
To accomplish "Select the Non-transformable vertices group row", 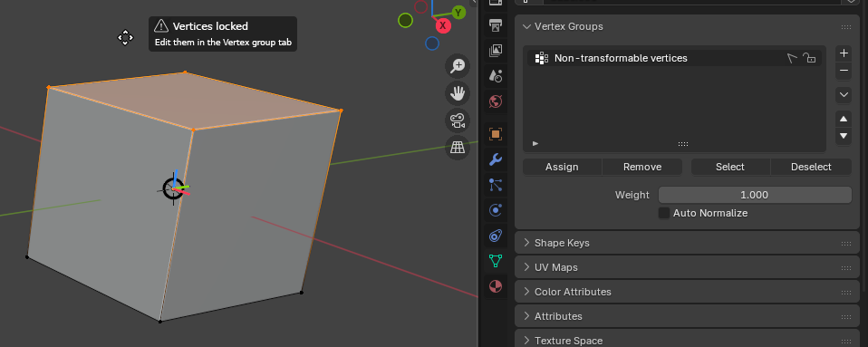I will [x=674, y=58].
